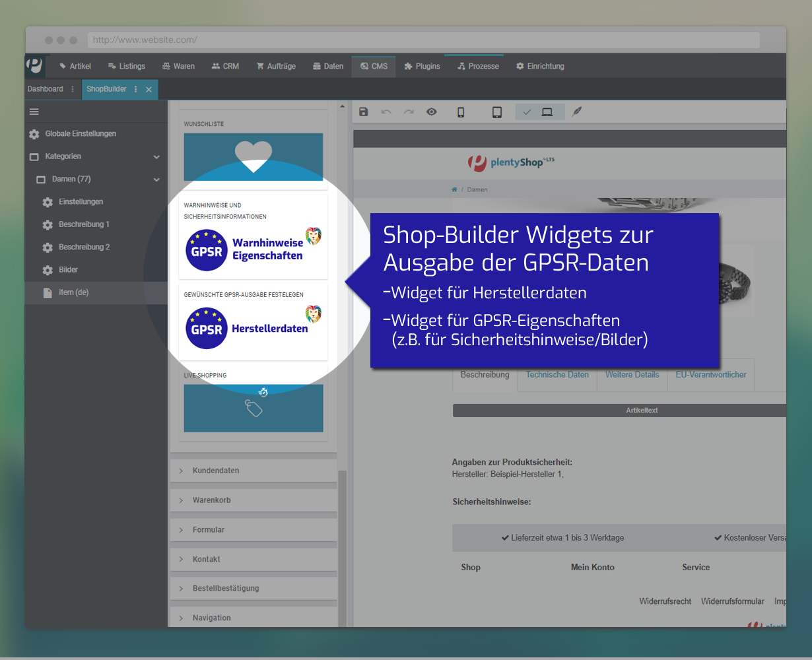Viewport: 812px width, 660px height.
Task: Expand the Warenkorb section
Action: pos(254,500)
